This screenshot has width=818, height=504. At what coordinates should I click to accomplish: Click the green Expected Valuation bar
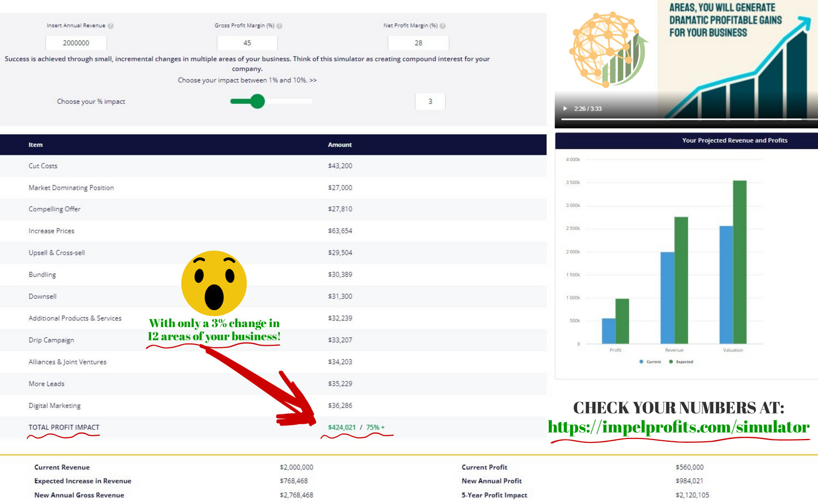click(x=739, y=262)
